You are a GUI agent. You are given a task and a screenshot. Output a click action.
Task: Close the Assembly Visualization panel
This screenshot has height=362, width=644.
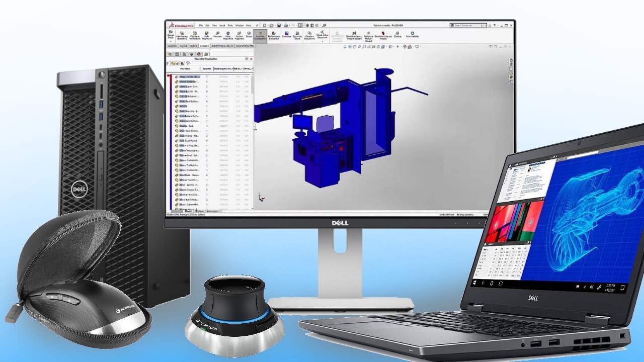coord(251,59)
